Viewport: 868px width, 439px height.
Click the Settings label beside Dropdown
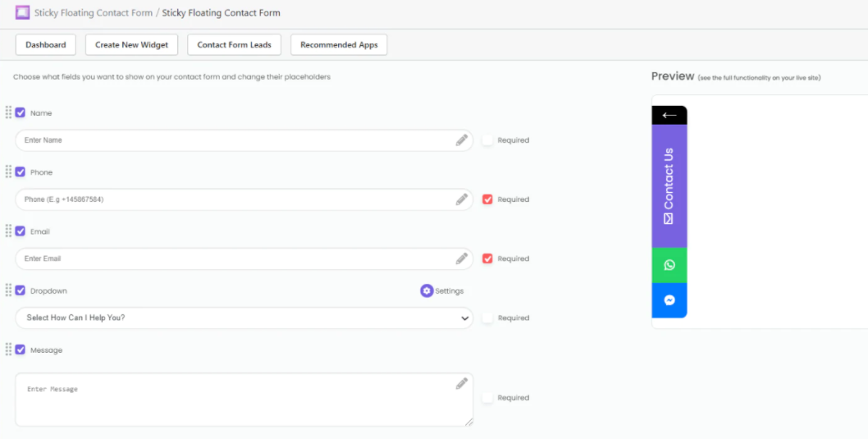pyautogui.click(x=449, y=291)
